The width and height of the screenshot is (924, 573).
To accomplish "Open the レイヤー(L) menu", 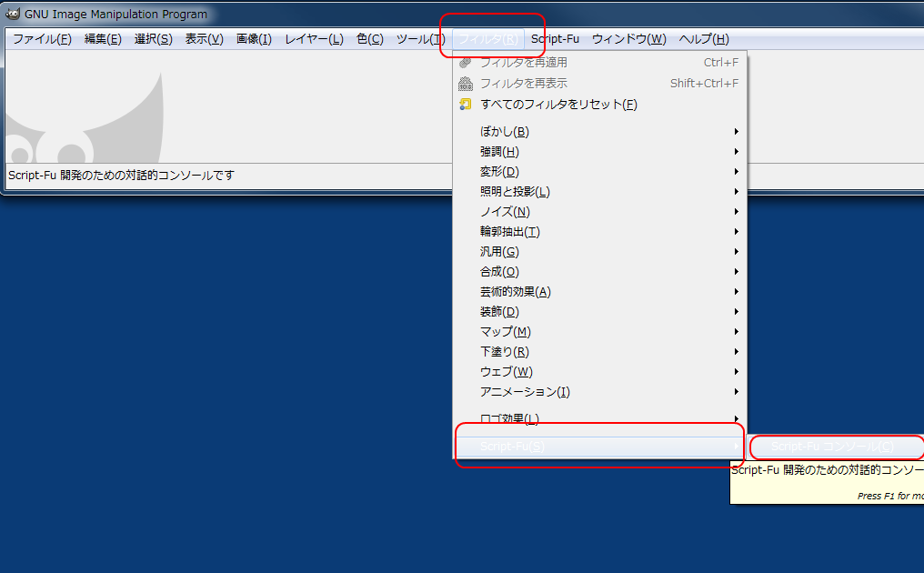I will 314,39.
